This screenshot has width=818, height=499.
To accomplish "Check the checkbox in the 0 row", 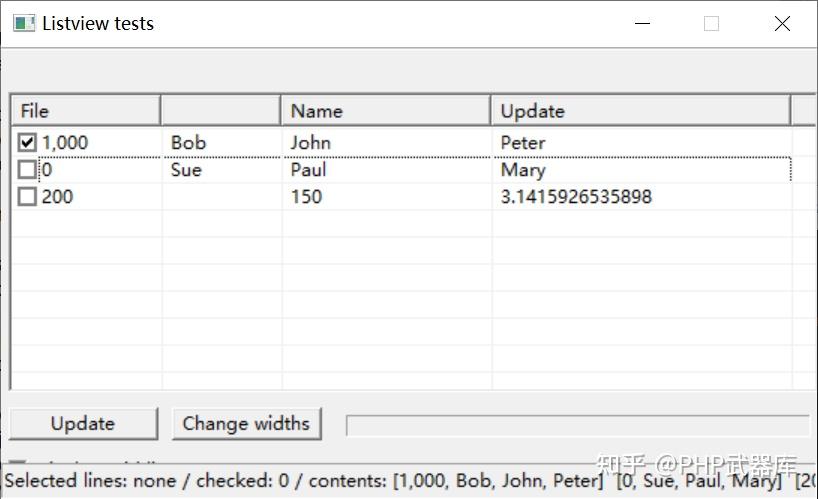I will click(x=27, y=169).
